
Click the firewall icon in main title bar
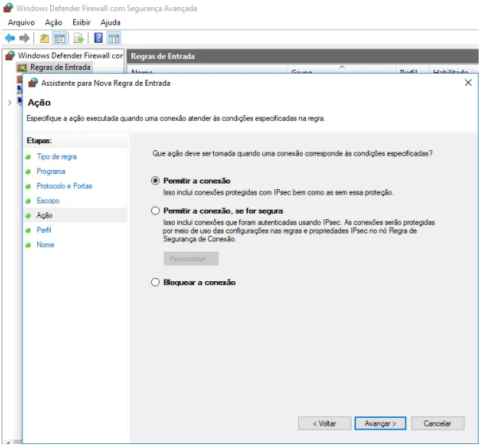[8, 8]
